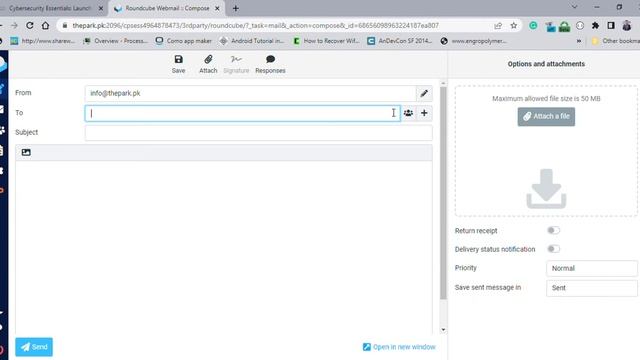Image resolution: width=640 pixels, height=360 pixels.
Task: Close the Cybersecurity Essentials tab
Action: (101, 8)
